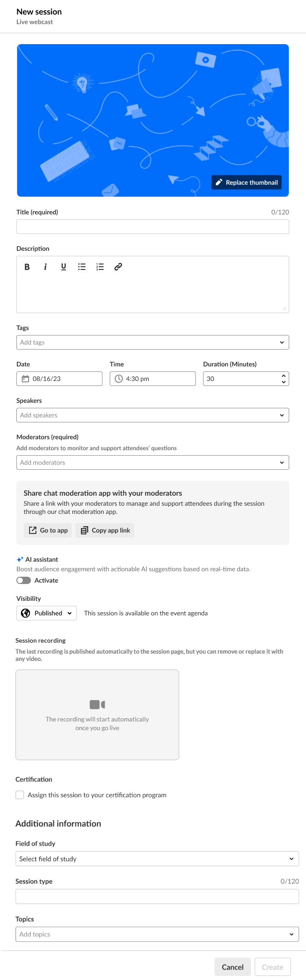The height and width of the screenshot is (980, 306).
Task: Click the clock icon in Time field
Action: (119, 379)
